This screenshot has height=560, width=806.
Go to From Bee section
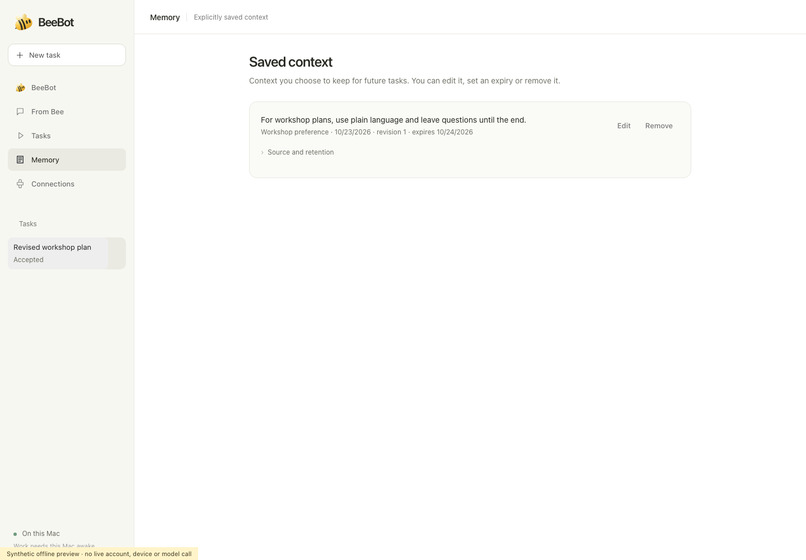click(x=67, y=112)
